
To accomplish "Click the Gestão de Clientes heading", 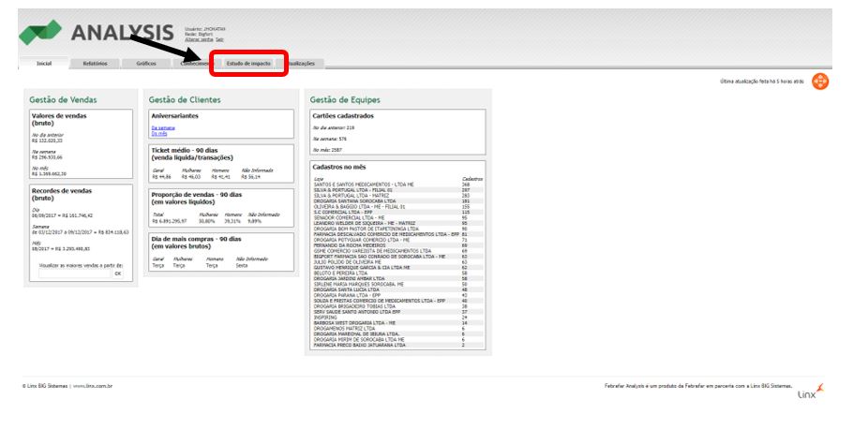I will [x=184, y=99].
